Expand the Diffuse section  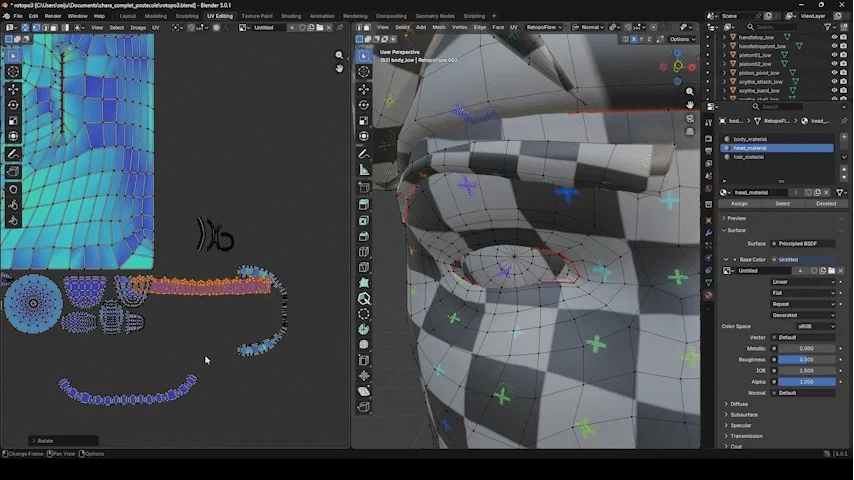[x=740, y=403]
